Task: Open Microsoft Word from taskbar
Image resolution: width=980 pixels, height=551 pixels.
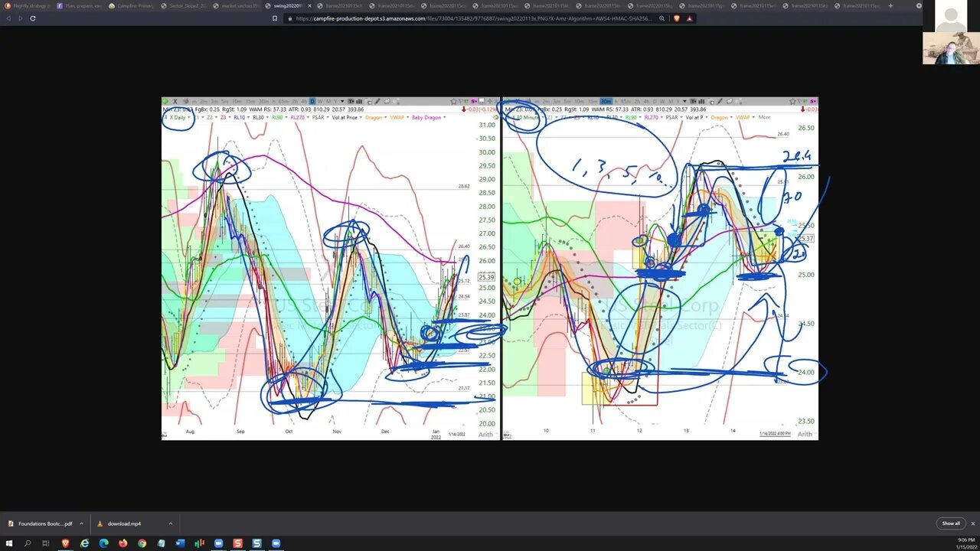Action: pyautogui.click(x=180, y=543)
